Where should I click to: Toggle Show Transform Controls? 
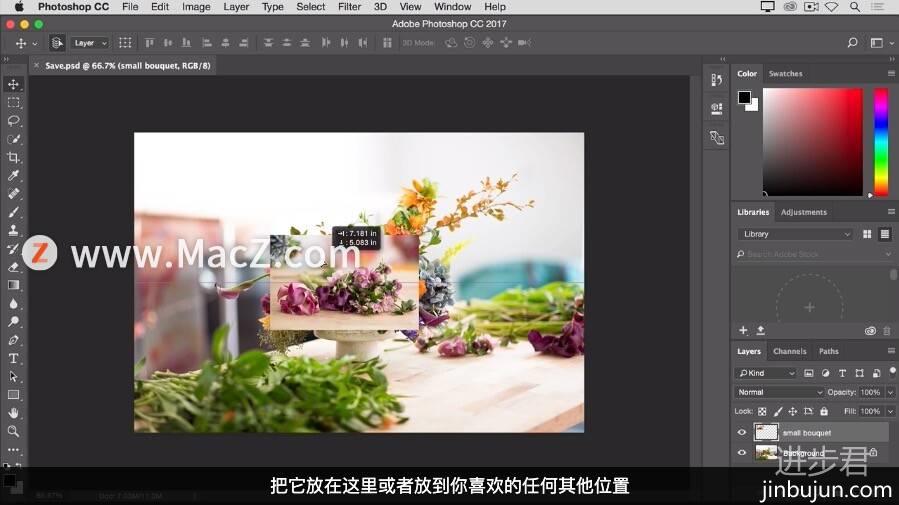click(x=125, y=43)
